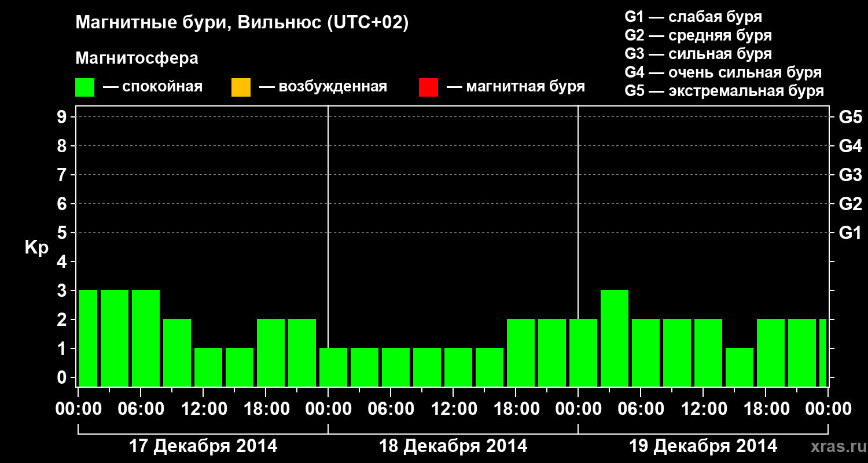Click the '06:00' time label of 18 December
This screenshot has width=868, height=463.
click(391, 409)
